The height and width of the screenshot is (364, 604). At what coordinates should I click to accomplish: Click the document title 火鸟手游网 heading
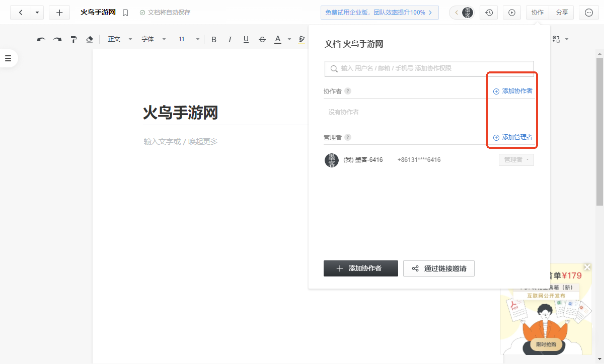[x=180, y=113]
